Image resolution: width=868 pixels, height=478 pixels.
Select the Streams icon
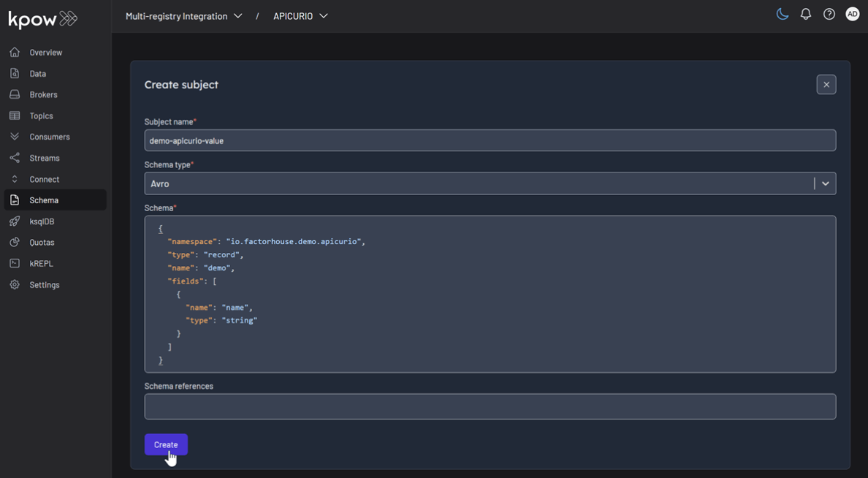click(14, 157)
